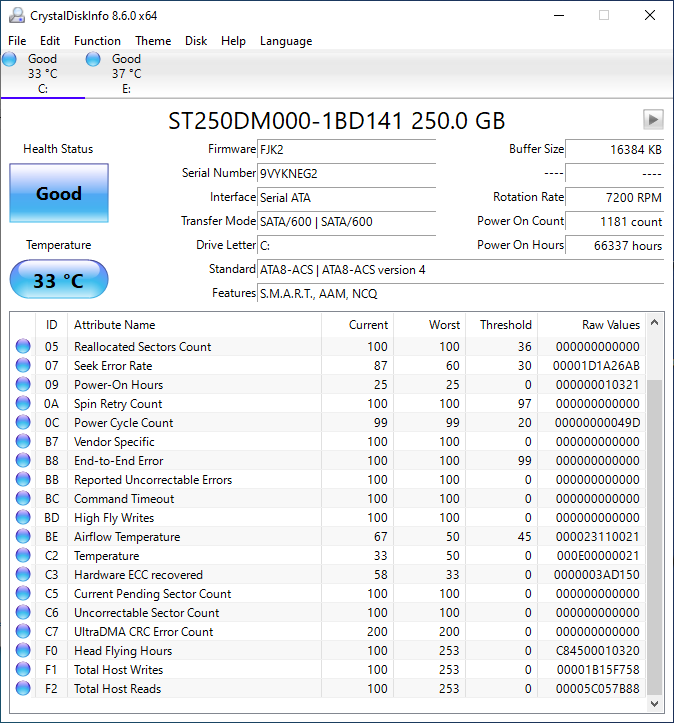
Task: Select the Total Host Reads attribute name
Action: (118, 689)
